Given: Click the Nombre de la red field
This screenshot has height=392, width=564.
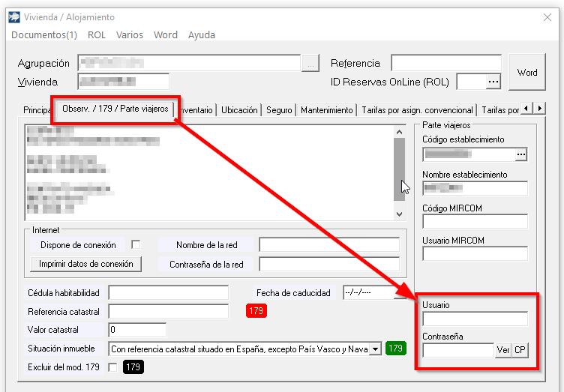Looking at the screenshot, I should pos(329,244).
